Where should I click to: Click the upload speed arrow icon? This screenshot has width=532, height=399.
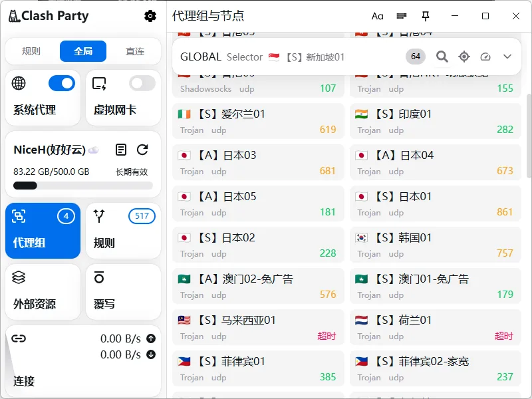click(151, 338)
